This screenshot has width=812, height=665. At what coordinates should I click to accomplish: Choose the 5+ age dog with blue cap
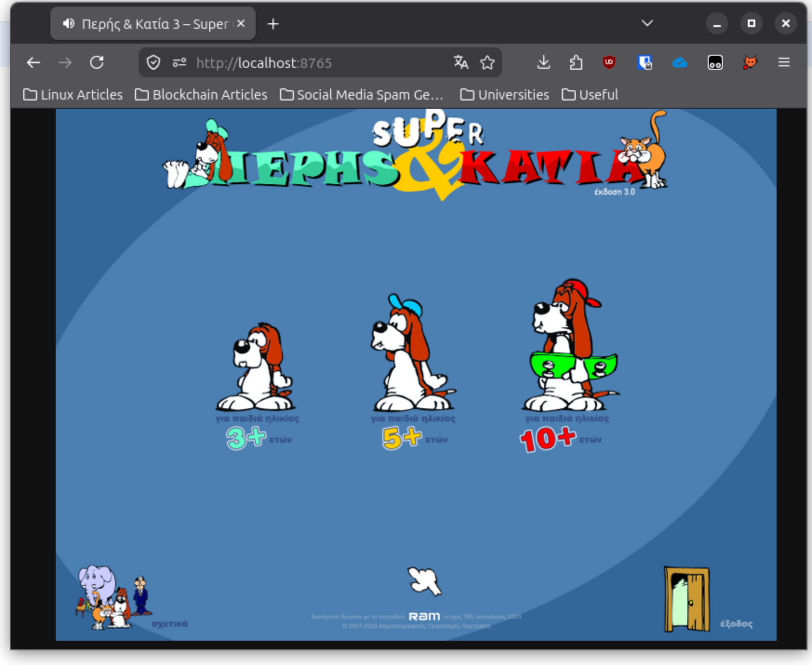tap(412, 352)
